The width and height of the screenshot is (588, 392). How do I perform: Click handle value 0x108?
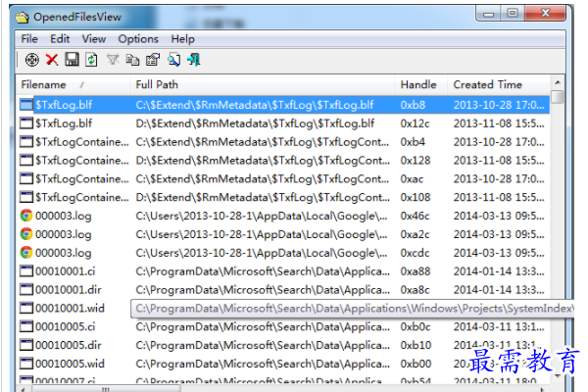[x=416, y=197]
